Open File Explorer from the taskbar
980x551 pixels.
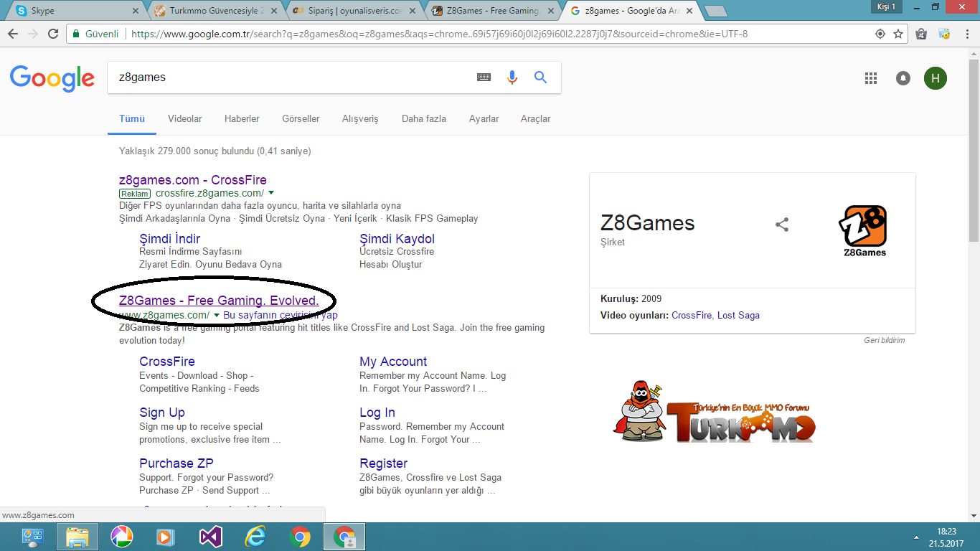point(77,537)
